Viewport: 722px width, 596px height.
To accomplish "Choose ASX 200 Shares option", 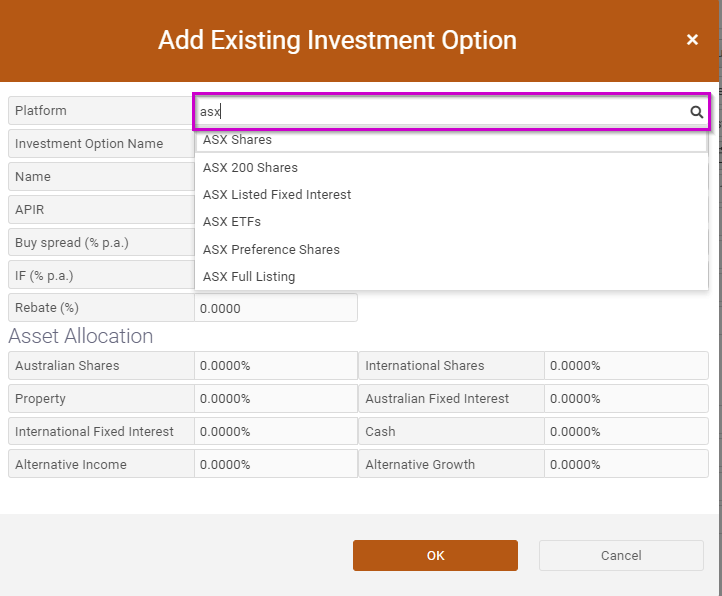I will tap(451, 168).
